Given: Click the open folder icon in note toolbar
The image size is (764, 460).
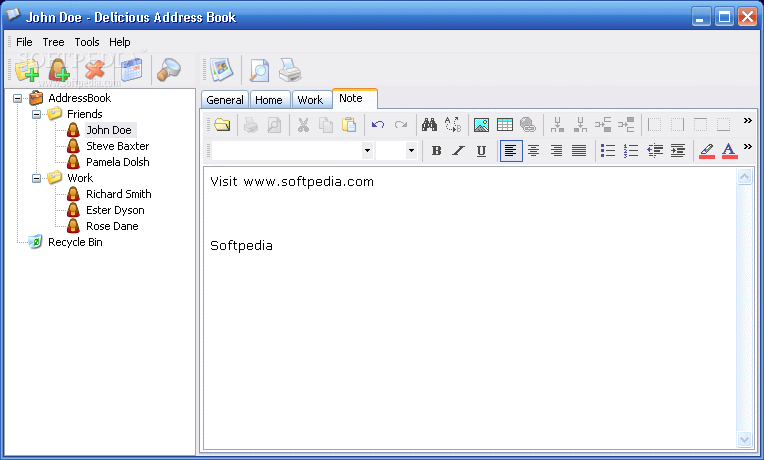Looking at the screenshot, I should click(x=222, y=125).
